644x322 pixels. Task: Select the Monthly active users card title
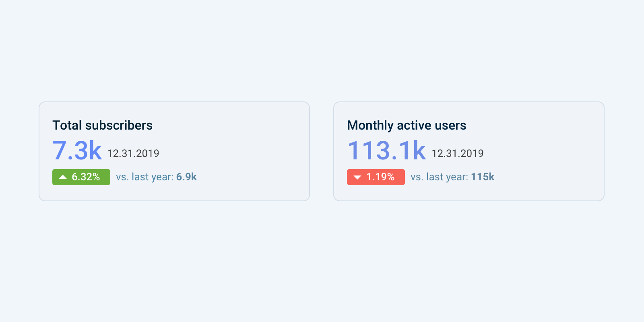tap(407, 125)
